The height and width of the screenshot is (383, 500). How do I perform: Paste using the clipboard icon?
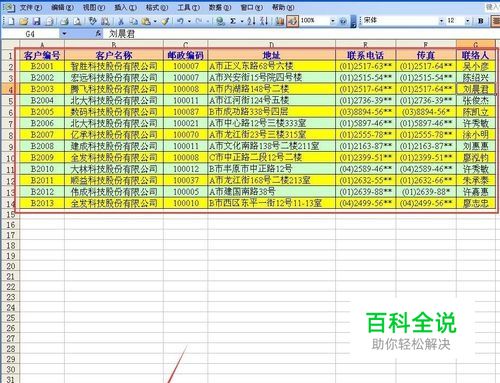(x=146, y=21)
